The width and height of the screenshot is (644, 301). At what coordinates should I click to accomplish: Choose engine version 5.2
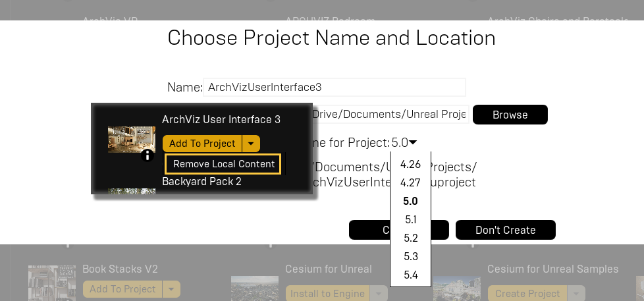click(x=410, y=238)
